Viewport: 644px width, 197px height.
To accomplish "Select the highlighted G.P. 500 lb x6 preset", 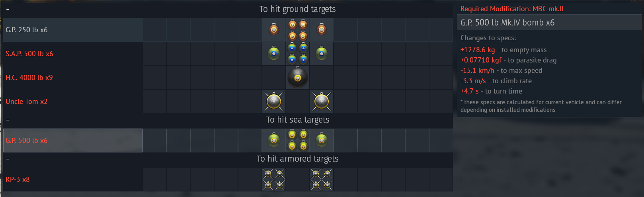I will [27, 140].
